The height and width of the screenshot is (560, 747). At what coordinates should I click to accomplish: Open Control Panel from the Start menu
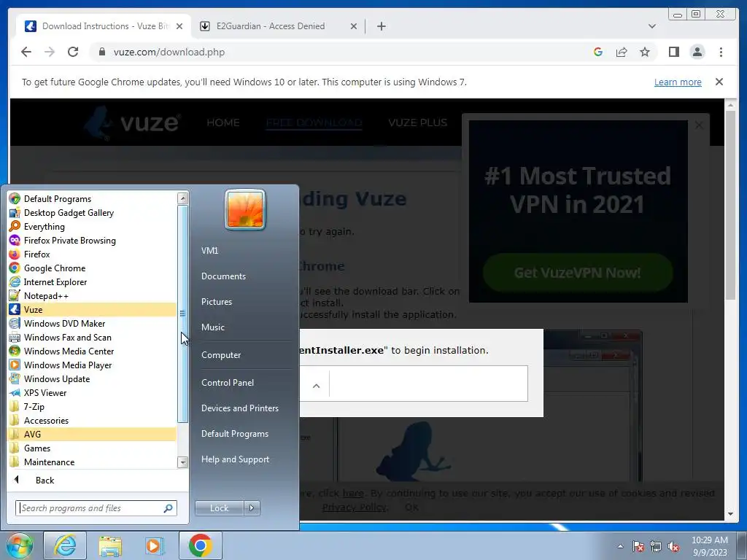228,382
